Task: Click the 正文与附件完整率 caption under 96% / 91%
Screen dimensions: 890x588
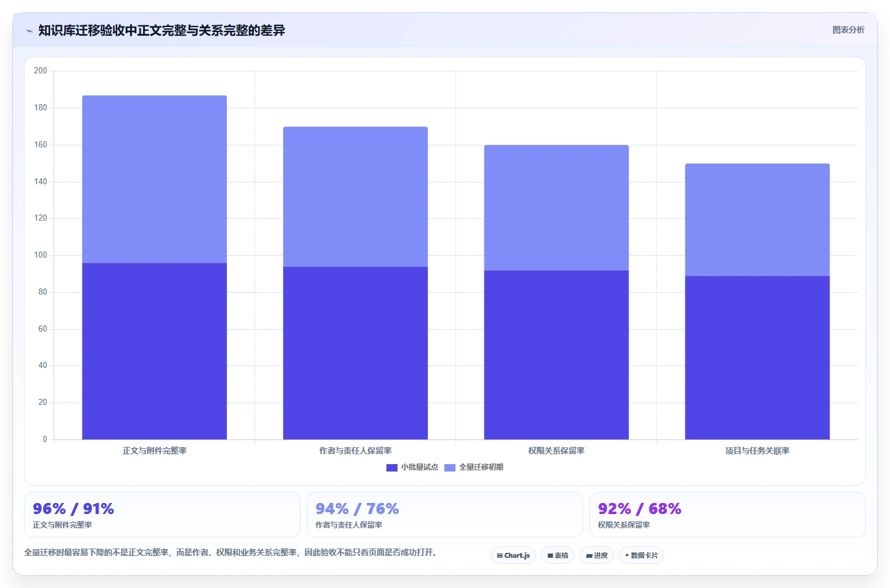Action: tap(62, 525)
